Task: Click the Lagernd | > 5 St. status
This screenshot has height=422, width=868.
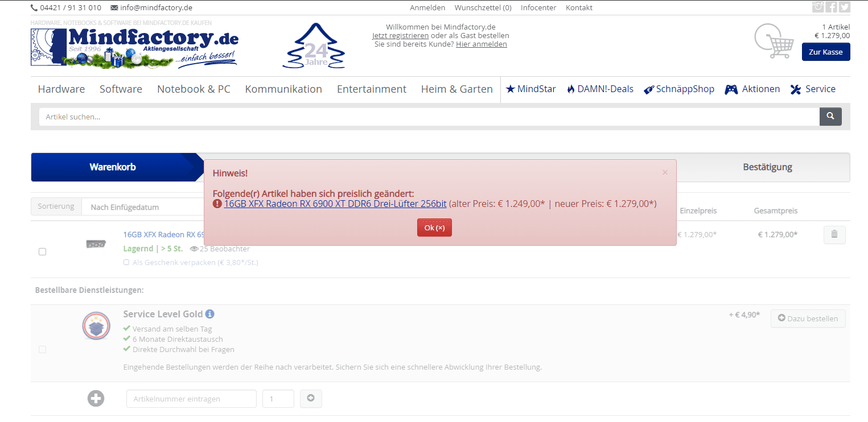Action: click(x=153, y=249)
